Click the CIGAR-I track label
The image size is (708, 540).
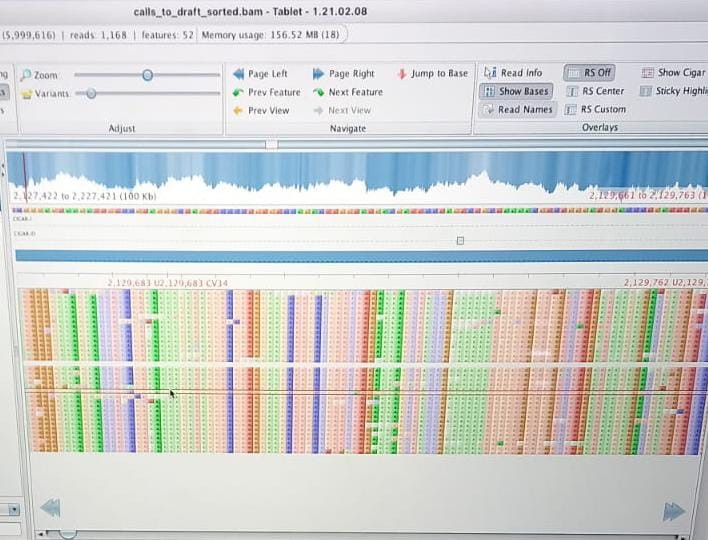pyautogui.click(x=23, y=219)
